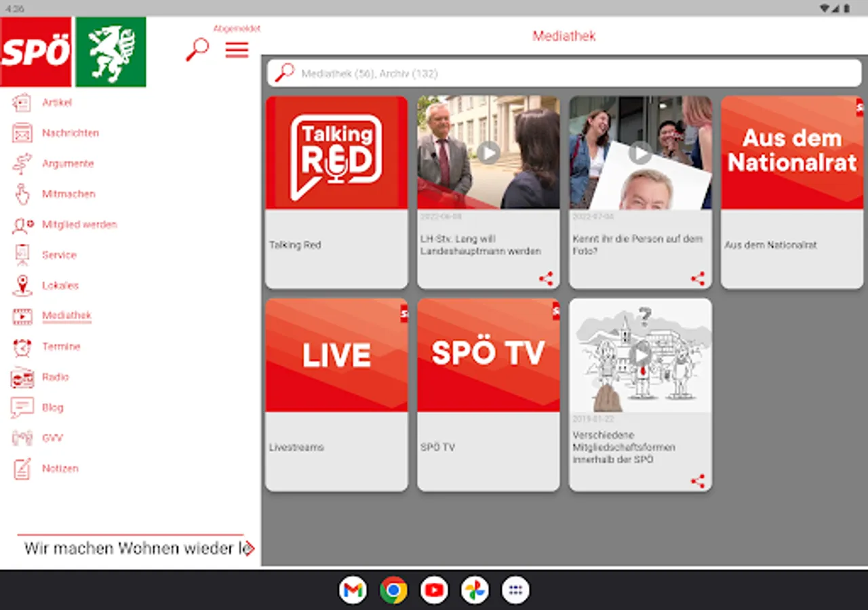Viewport: 868px width, 610px height.
Task: Open the Talking Red podcast card
Action: click(x=336, y=192)
